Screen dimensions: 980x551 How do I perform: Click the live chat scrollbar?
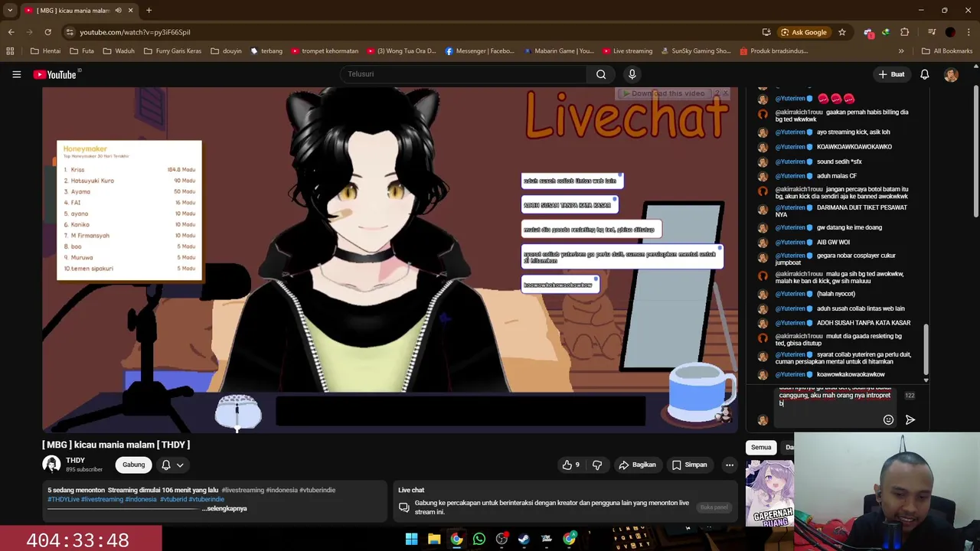pyautogui.click(x=926, y=348)
